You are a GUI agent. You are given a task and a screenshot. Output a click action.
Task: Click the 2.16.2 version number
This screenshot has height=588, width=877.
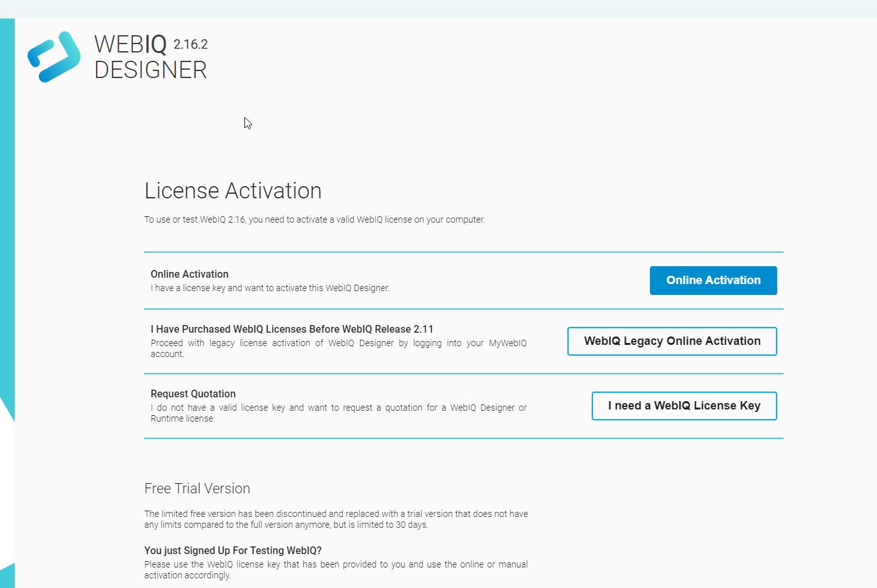pyautogui.click(x=191, y=44)
